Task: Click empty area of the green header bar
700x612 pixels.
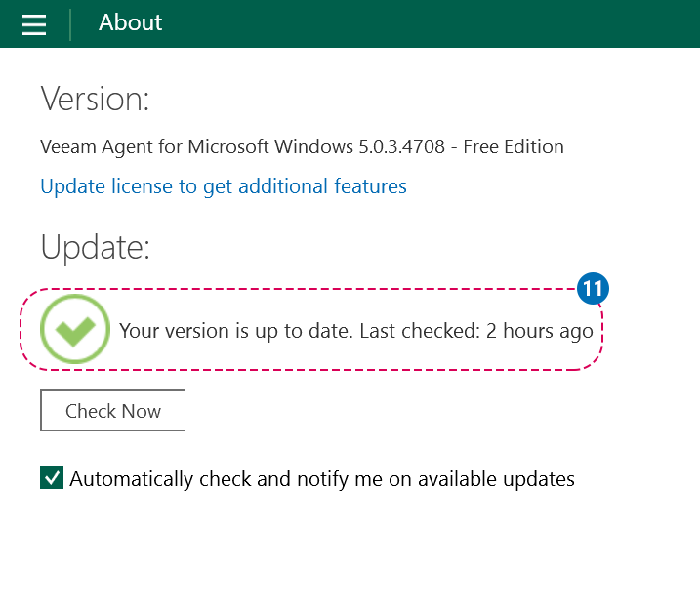Action: click(x=439, y=23)
